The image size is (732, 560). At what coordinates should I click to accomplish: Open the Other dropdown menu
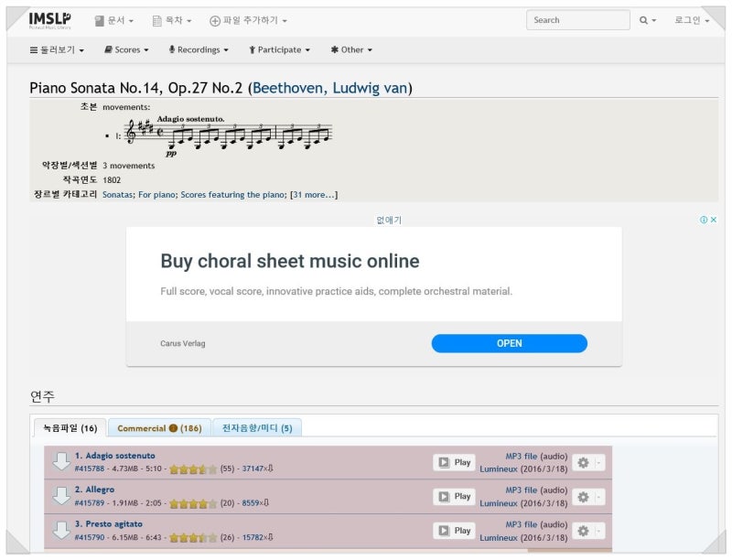tap(351, 50)
